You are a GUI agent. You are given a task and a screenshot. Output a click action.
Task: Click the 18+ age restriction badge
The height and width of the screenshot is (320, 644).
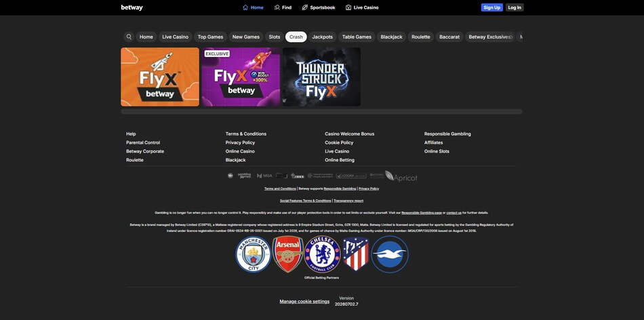pyautogui.click(x=230, y=176)
